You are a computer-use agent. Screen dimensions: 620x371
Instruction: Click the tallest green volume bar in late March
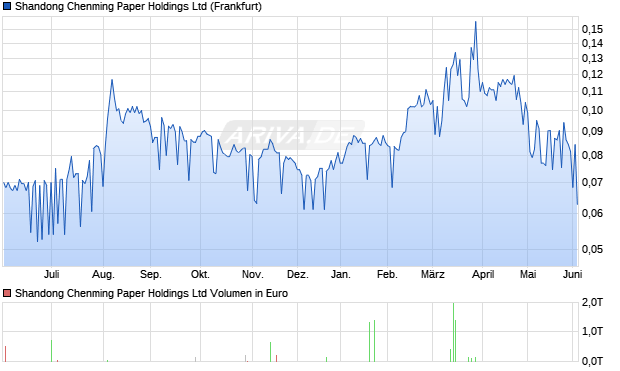click(454, 332)
